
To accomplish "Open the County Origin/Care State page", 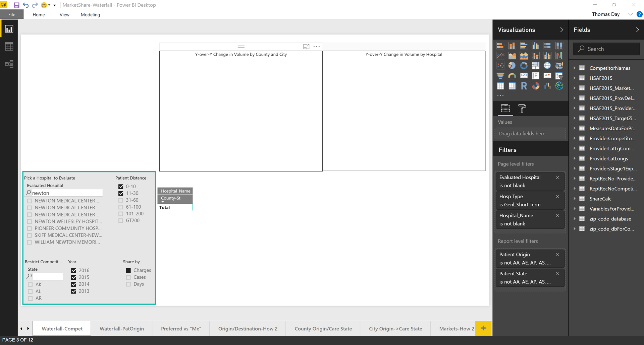I will [x=323, y=329].
